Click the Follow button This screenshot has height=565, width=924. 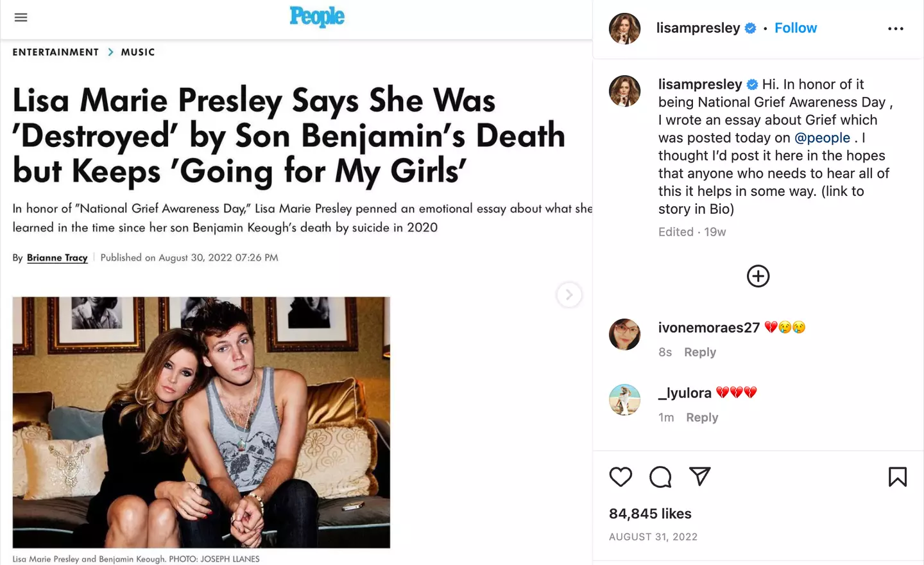click(x=796, y=28)
